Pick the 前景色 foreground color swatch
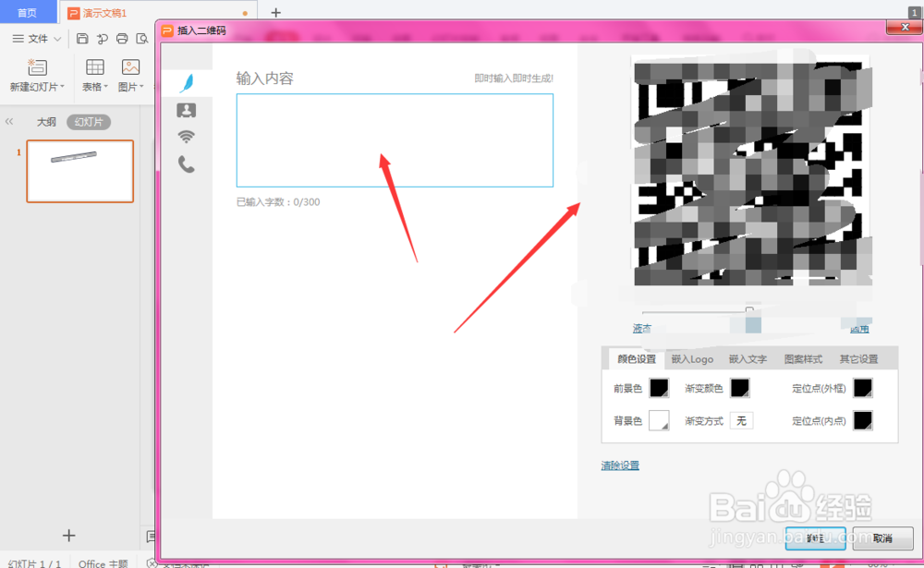 pos(659,388)
